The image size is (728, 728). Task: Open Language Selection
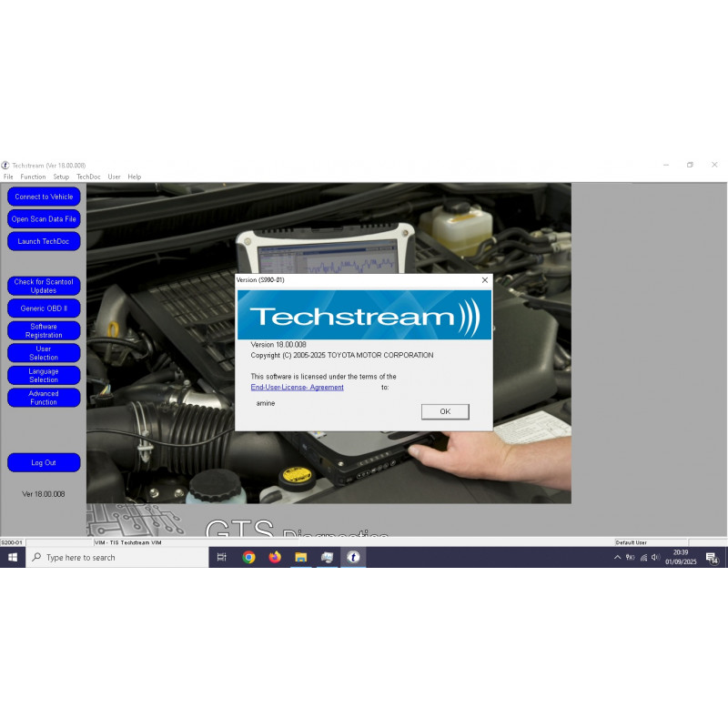pos(44,375)
